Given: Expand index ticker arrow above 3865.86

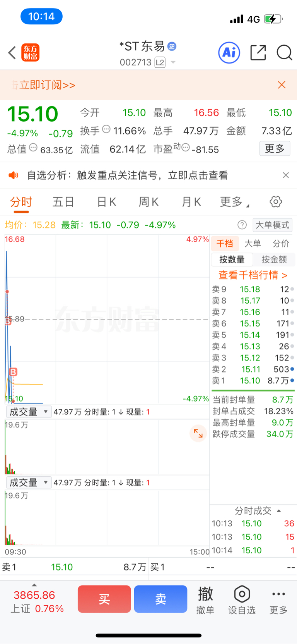Looking at the screenshot, I should coord(34,585).
